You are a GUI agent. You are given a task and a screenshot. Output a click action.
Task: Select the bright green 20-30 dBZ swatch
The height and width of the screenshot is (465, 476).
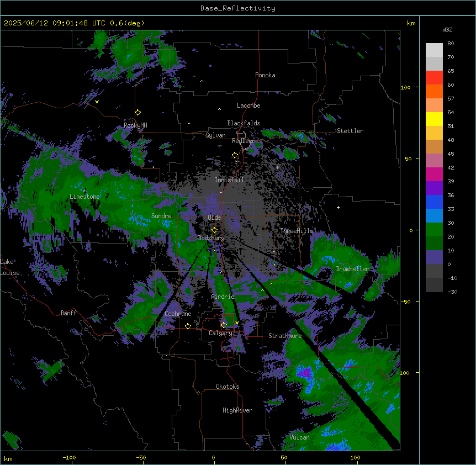point(434,230)
